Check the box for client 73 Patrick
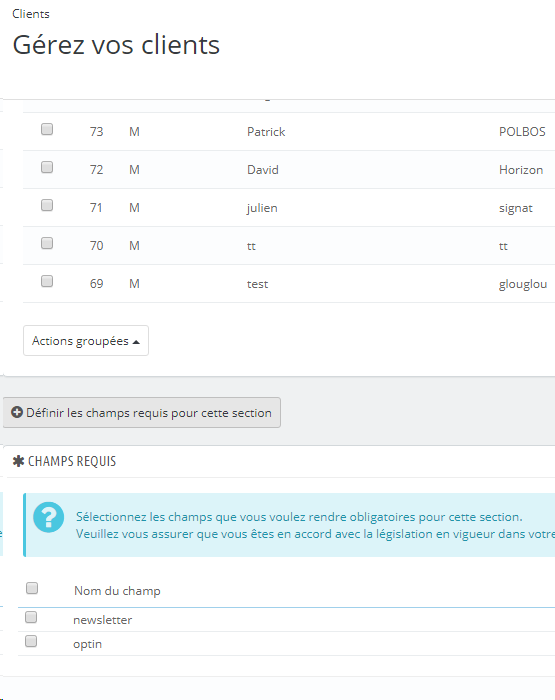The height and width of the screenshot is (700, 555). pos(47,129)
